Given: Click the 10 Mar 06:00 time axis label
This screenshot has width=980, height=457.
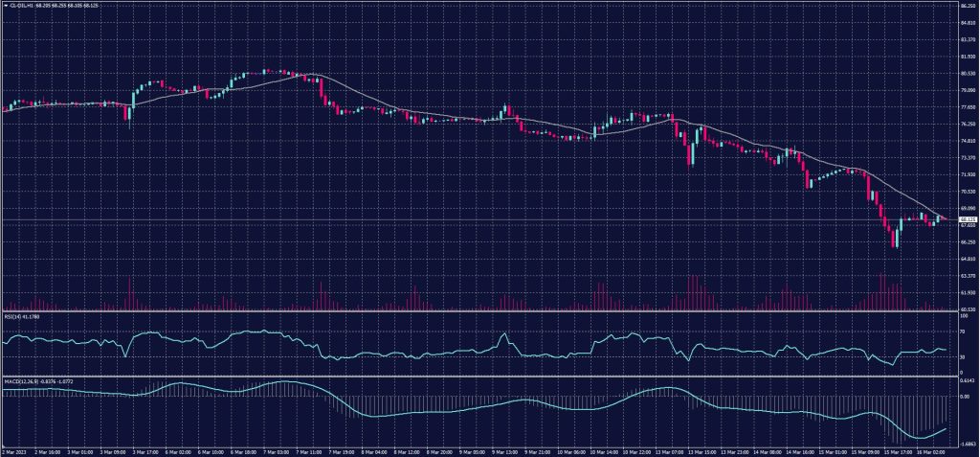Looking at the screenshot, I should pos(570,451).
